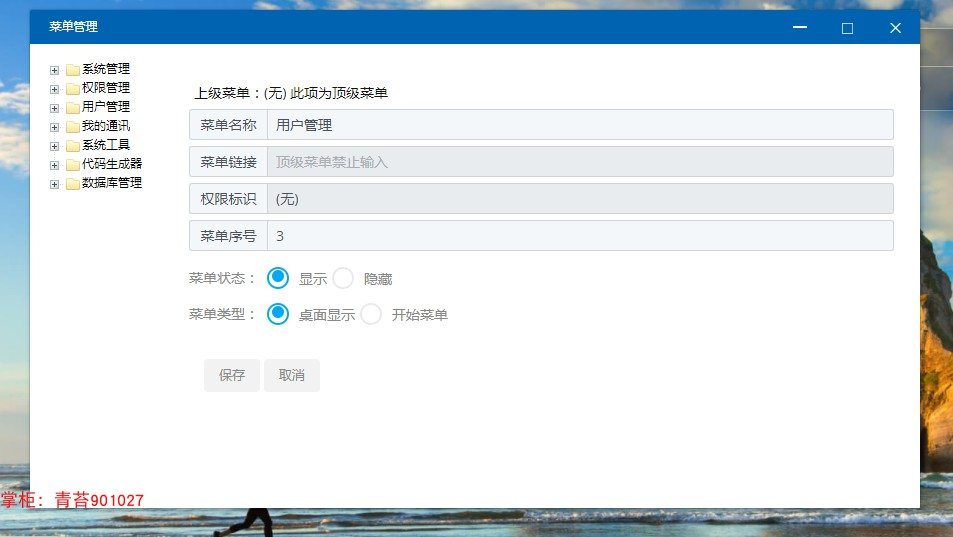The height and width of the screenshot is (537, 953).
Task: Click the 上级菜单 top-level menu text
Action: [x=291, y=93]
